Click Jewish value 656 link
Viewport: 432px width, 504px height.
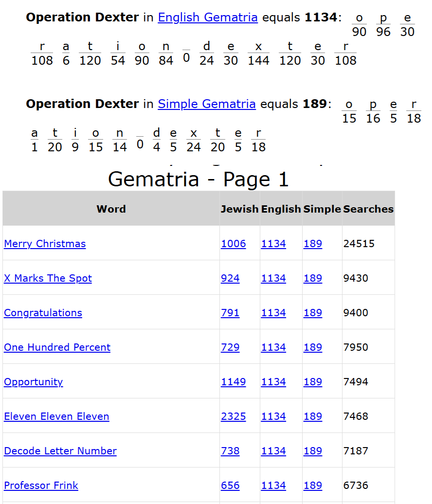click(x=230, y=486)
